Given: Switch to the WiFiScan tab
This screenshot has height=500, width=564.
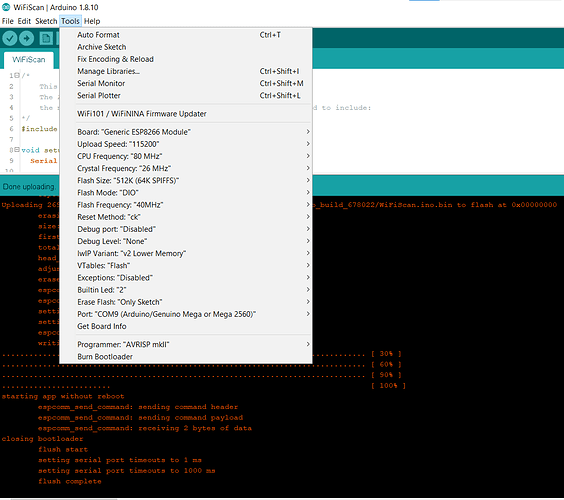Looking at the screenshot, I should 29,60.
